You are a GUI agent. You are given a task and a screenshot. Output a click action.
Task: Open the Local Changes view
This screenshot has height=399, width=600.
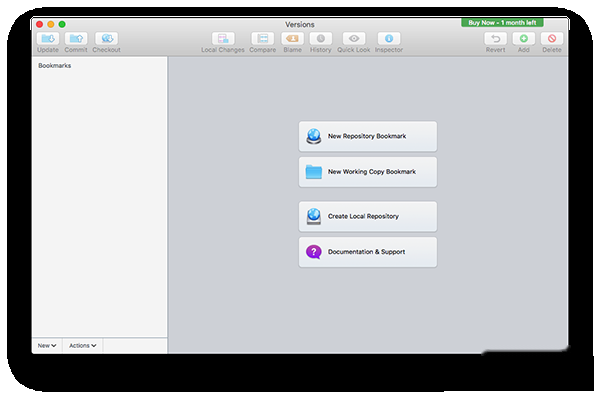tap(223, 39)
